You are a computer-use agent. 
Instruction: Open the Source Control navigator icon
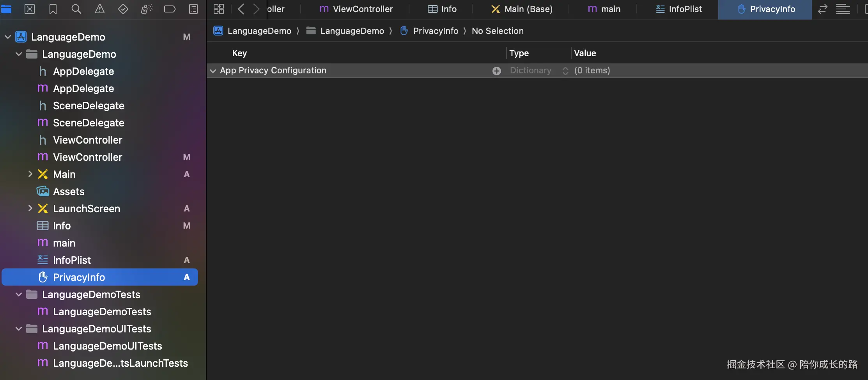[x=30, y=9]
